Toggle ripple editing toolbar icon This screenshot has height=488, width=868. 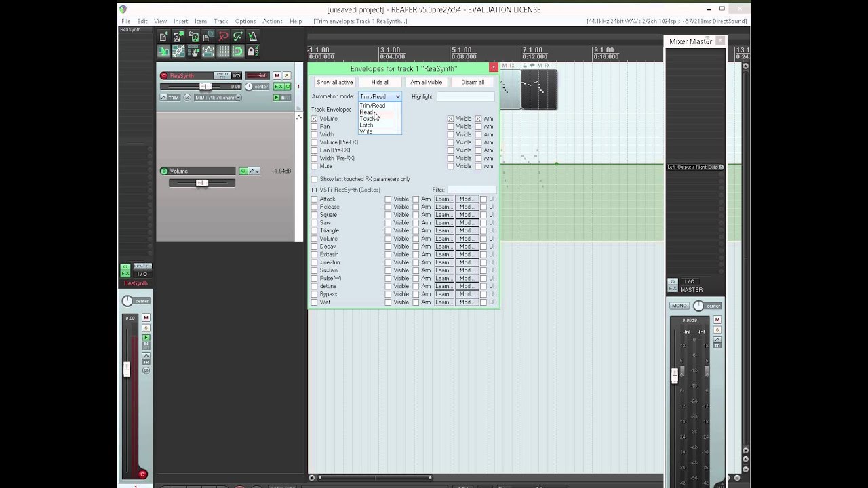pyautogui.click(x=193, y=51)
